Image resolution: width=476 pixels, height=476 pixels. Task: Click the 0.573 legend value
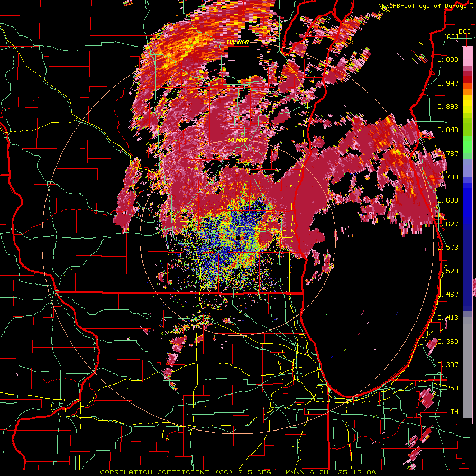point(448,248)
